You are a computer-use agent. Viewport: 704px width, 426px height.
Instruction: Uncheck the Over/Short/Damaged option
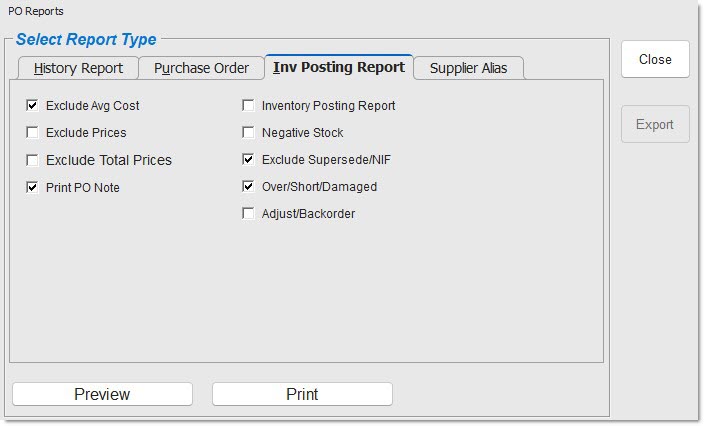click(249, 186)
